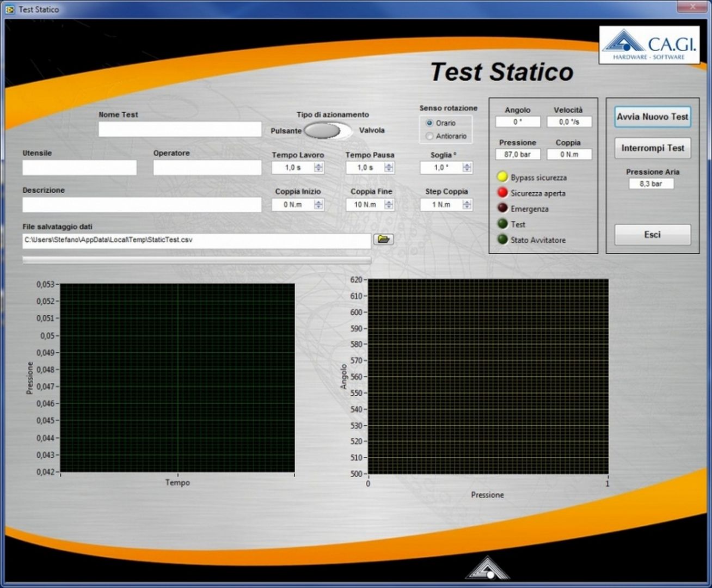Adjust the Step Coppia stepper arrows
This screenshot has width=712, height=588.
tap(467, 205)
